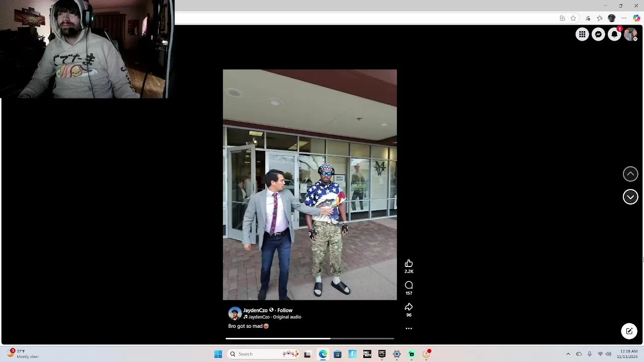Open Epic Games Launcher on the taskbar
Image resolution: width=644 pixels, height=362 pixels.
tap(382, 354)
